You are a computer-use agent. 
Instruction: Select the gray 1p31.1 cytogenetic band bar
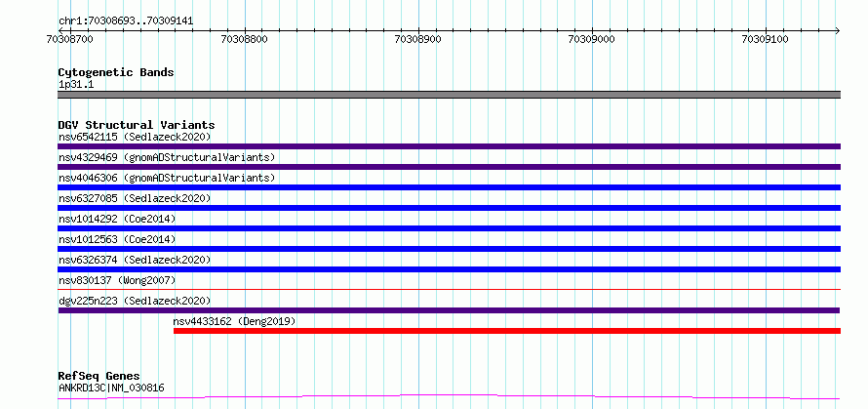click(x=449, y=95)
